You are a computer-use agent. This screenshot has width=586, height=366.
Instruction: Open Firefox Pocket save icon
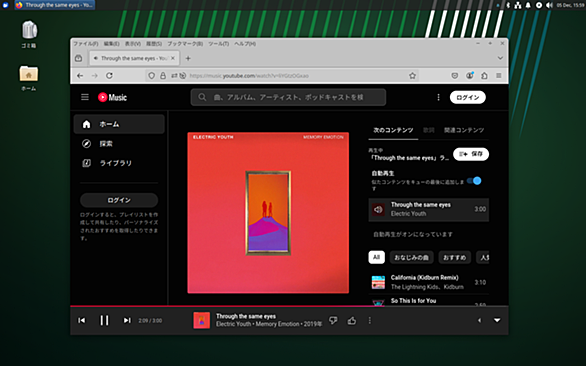click(454, 76)
